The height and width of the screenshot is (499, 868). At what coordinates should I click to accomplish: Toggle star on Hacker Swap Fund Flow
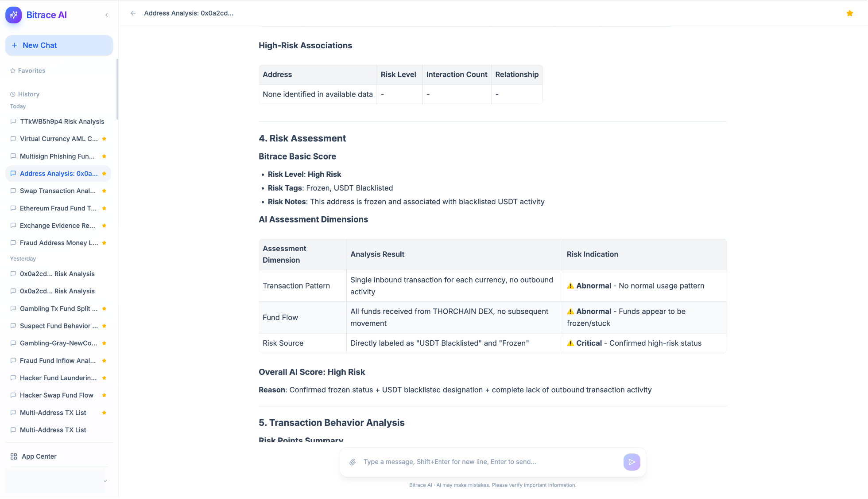[x=104, y=395]
